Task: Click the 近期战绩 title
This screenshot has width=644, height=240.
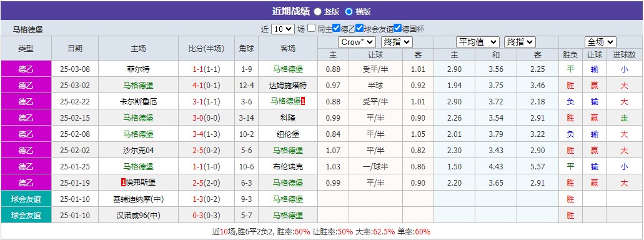Action: pos(291,11)
